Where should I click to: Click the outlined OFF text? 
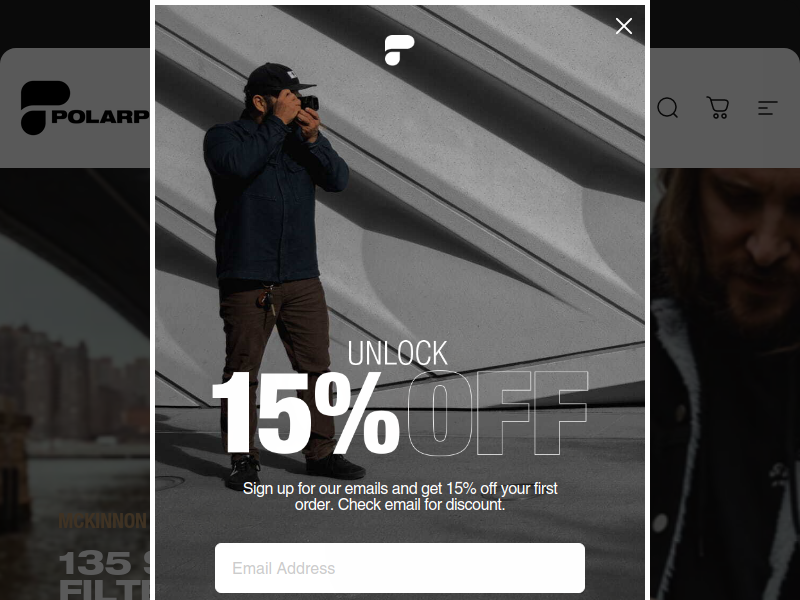click(498, 413)
